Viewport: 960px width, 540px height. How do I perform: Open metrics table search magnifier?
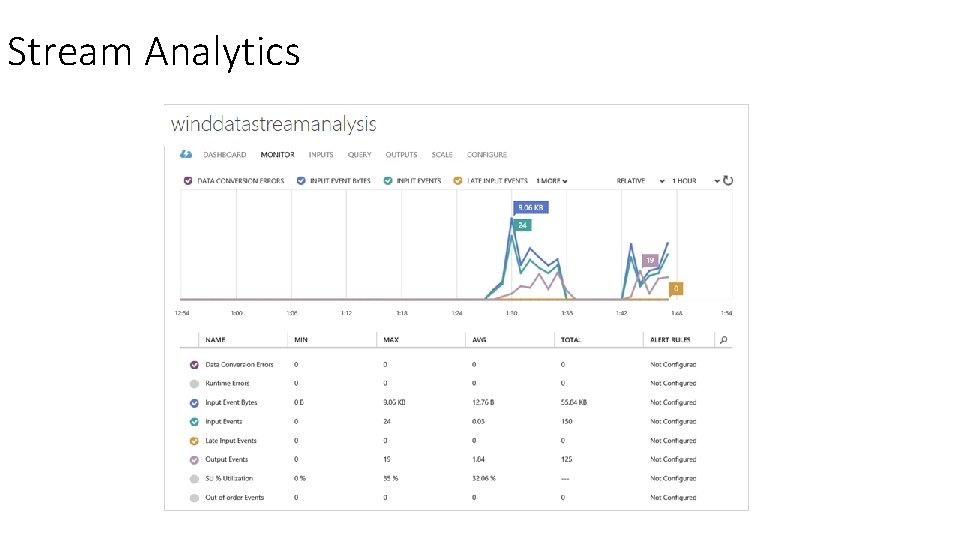point(724,340)
